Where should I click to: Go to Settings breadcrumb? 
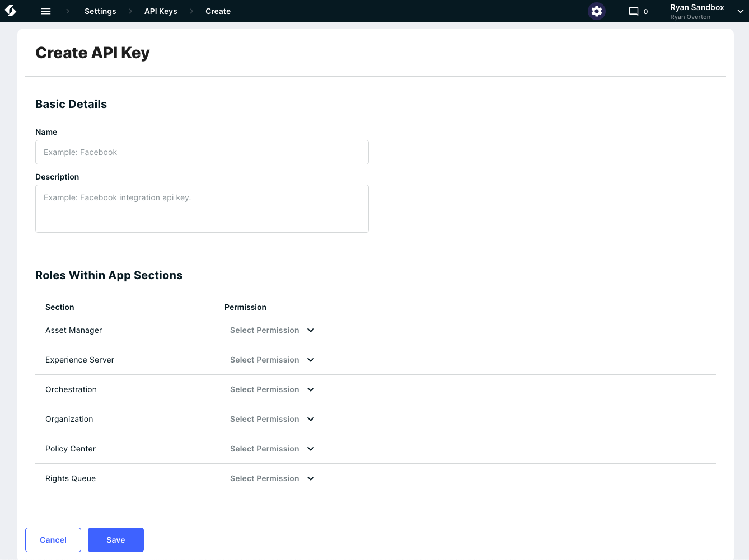pos(100,11)
